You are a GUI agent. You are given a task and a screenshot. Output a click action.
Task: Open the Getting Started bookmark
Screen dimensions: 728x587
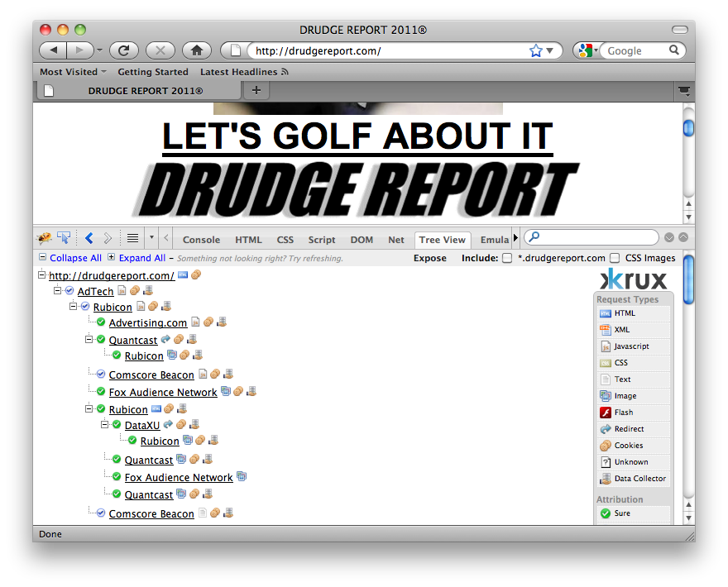pos(153,72)
